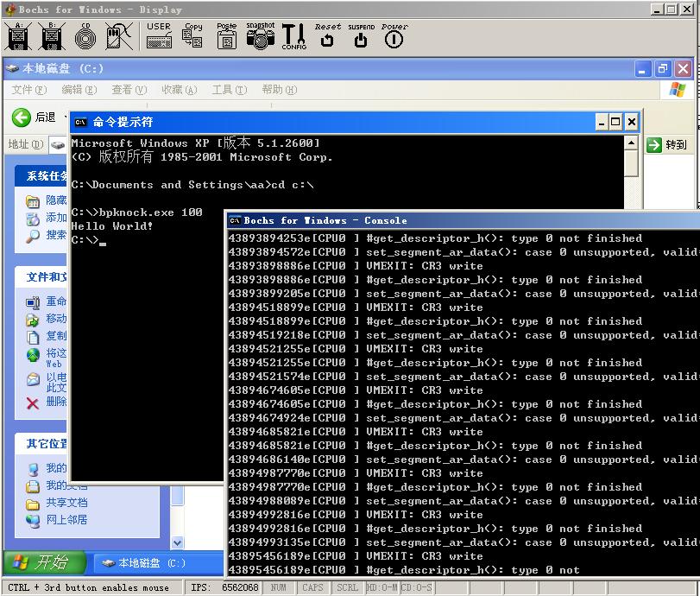Click the 添加 add/remove programs link
The image size is (700, 596).
pyautogui.click(x=56, y=218)
